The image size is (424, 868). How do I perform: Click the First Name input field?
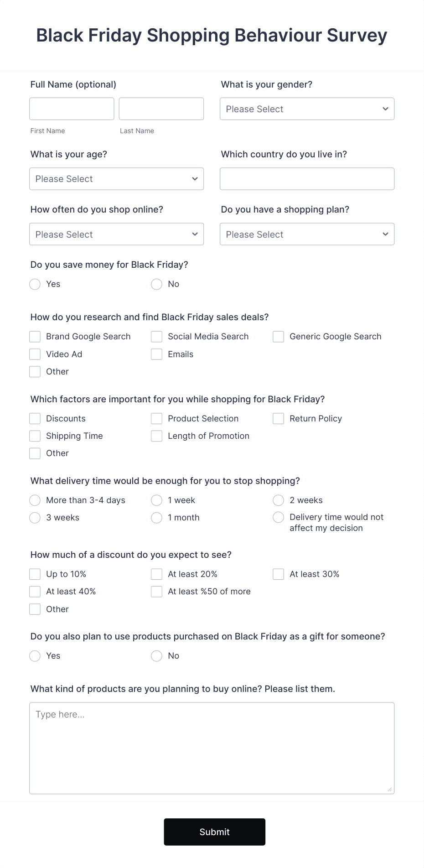point(72,109)
